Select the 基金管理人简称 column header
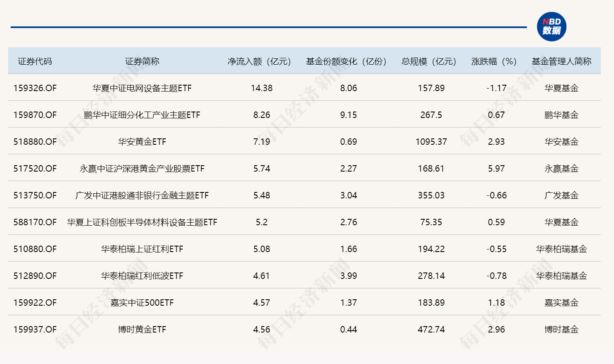The height and width of the screenshot is (364, 614). (561, 61)
